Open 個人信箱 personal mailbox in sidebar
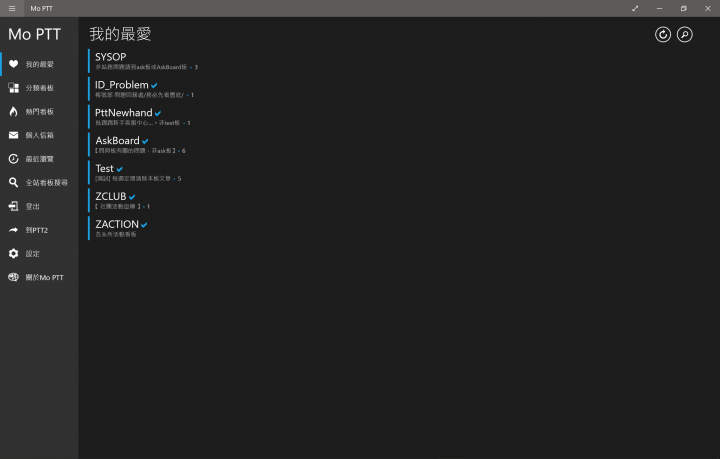Screen dimensions: 720x459 pos(39,135)
